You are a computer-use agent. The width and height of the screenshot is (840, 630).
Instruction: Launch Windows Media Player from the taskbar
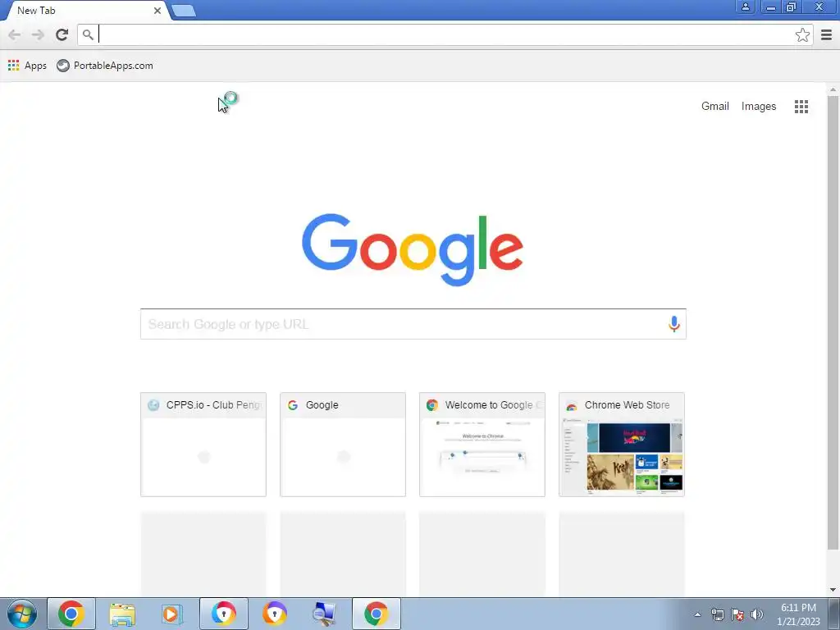click(x=172, y=614)
